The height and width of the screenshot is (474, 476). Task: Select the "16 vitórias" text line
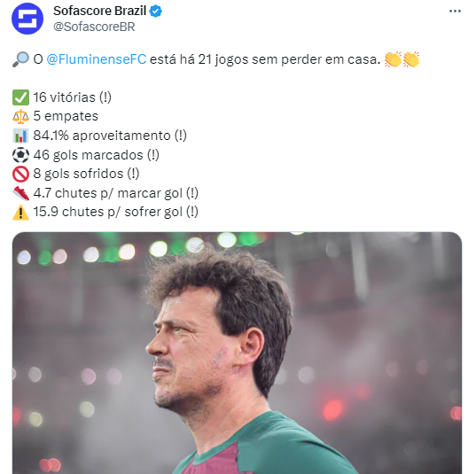coord(73,97)
